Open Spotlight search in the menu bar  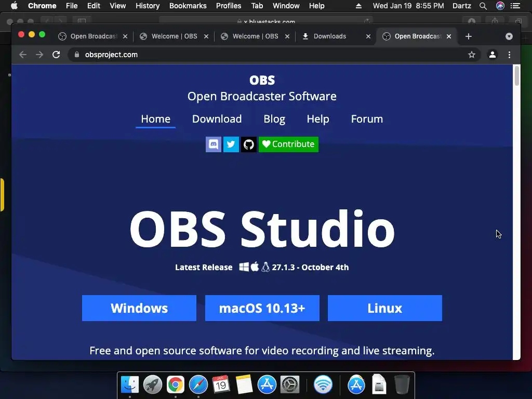tap(483, 6)
